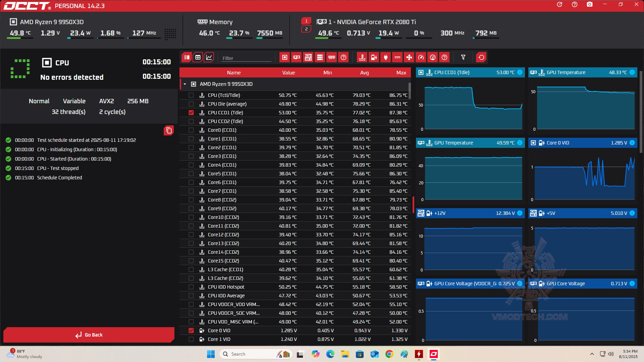Click the funnel filter icon
This screenshot has width=644, height=362.
click(463, 57)
